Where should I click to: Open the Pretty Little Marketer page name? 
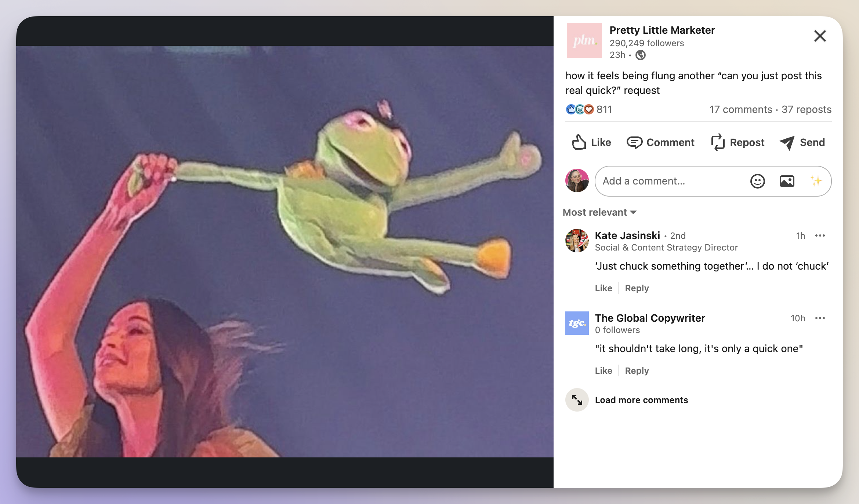[x=662, y=30]
